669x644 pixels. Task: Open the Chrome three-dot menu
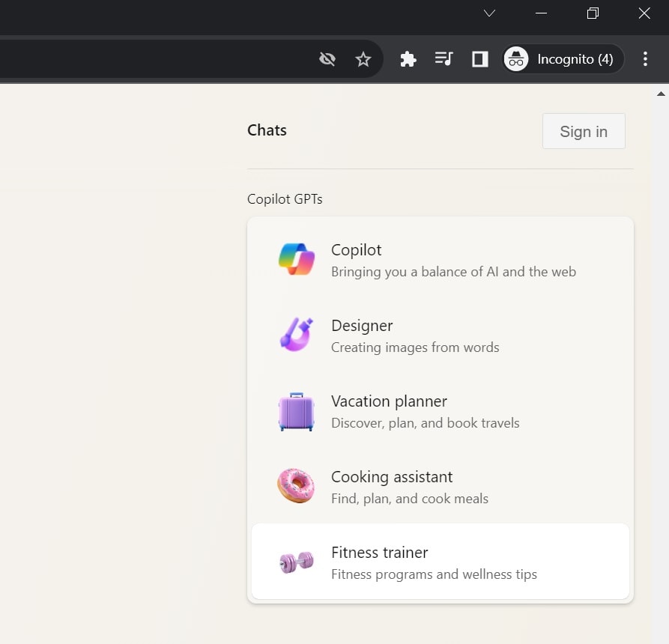(646, 59)
